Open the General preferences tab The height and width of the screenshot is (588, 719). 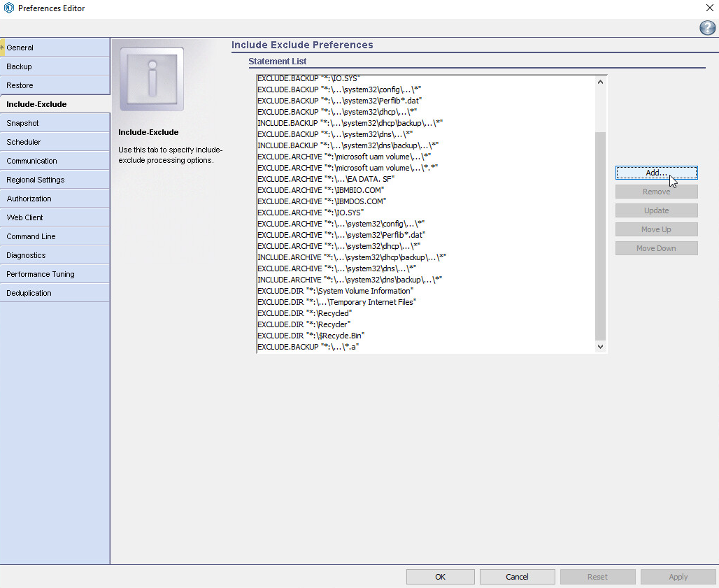click(x=55, y=48)
